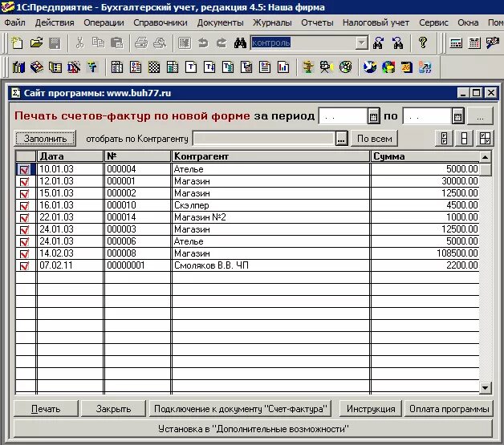Open the Инструкция button

371,409
